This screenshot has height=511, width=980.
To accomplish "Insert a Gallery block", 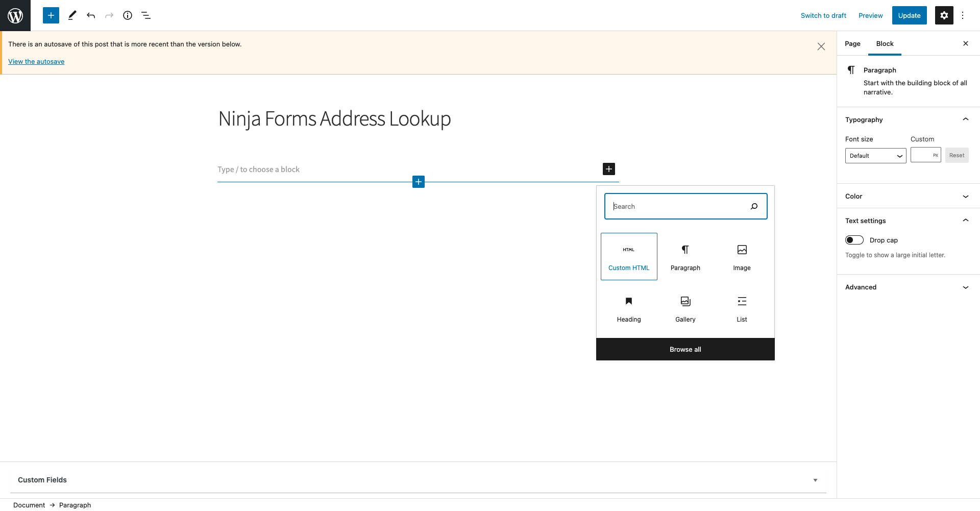I will click(685, 309).
